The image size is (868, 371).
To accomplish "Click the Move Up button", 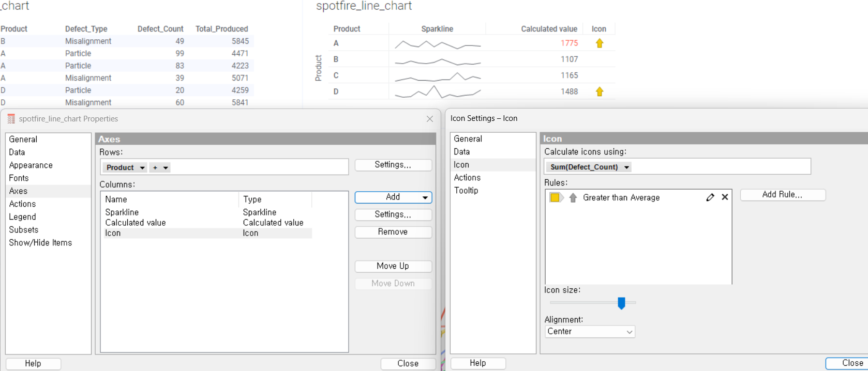I will (x=393, y=266).
